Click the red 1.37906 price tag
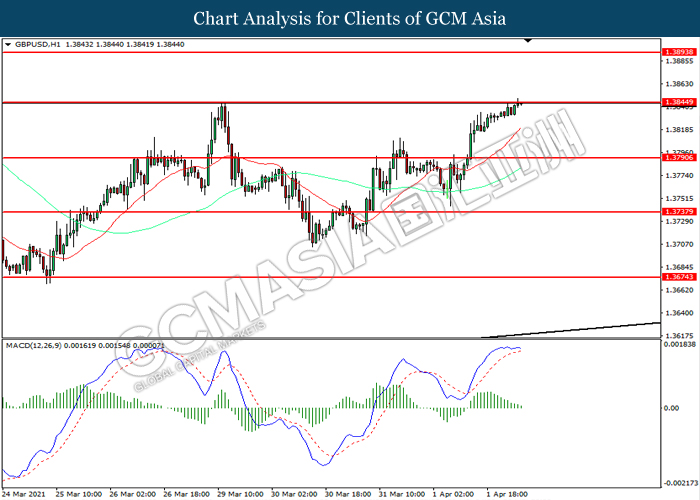 [x=679, y=158]
